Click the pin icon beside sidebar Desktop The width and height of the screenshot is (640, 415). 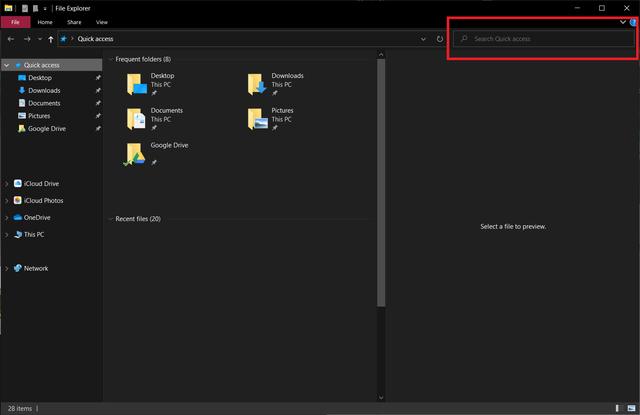[98, 78]
